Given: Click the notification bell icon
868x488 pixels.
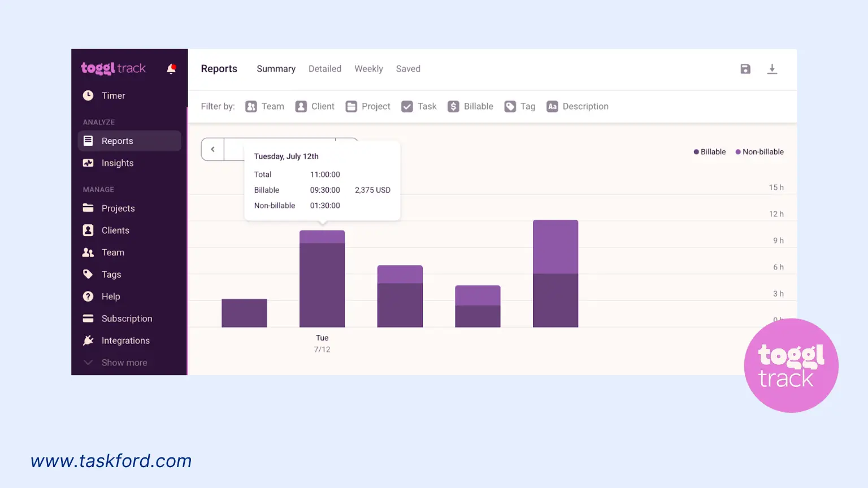Looking at the screenshot, I should coord(171,68).
